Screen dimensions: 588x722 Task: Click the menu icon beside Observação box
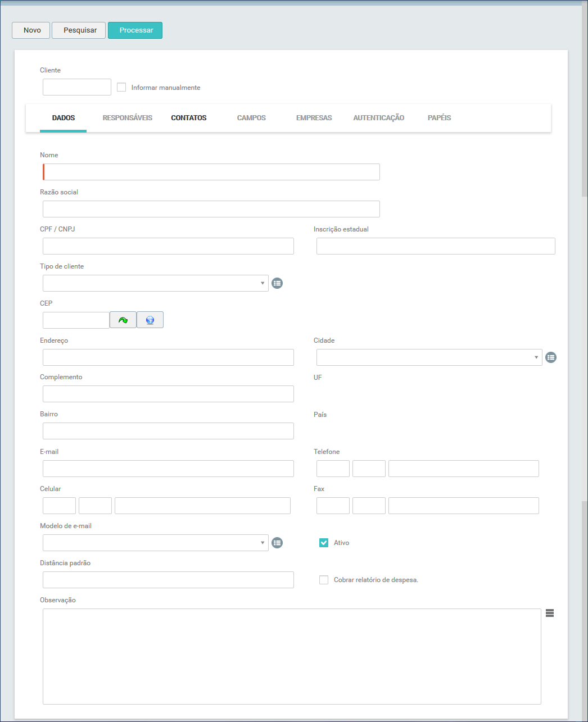pos(550,614)
